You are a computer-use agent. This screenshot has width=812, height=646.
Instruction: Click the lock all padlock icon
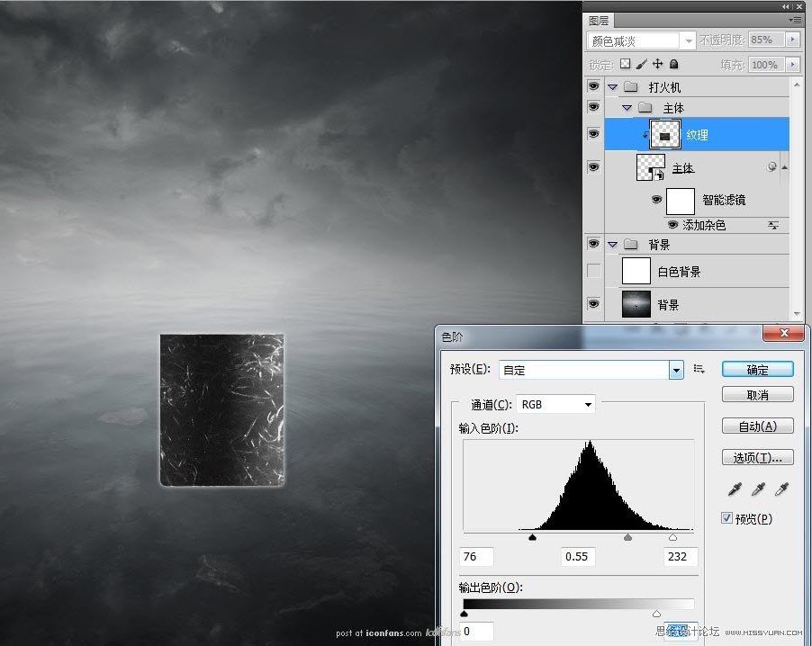[x=673, y=65]
